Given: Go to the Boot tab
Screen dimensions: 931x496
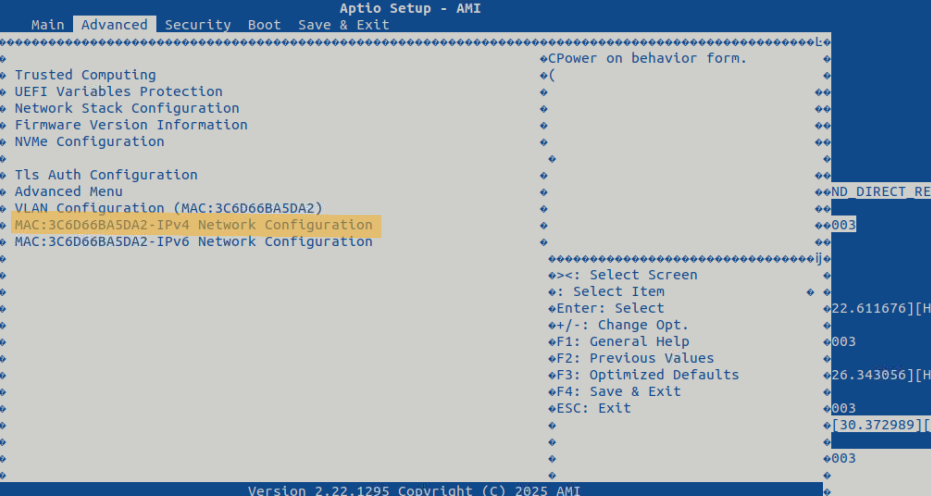Looking at the screenshot, I should point(264,25).
